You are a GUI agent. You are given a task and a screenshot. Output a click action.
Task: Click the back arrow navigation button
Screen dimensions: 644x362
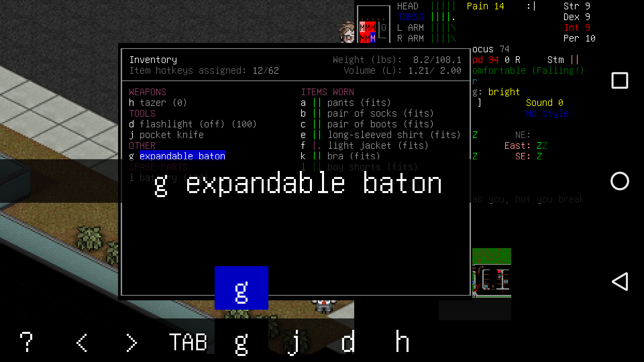(x=620, y=282)
